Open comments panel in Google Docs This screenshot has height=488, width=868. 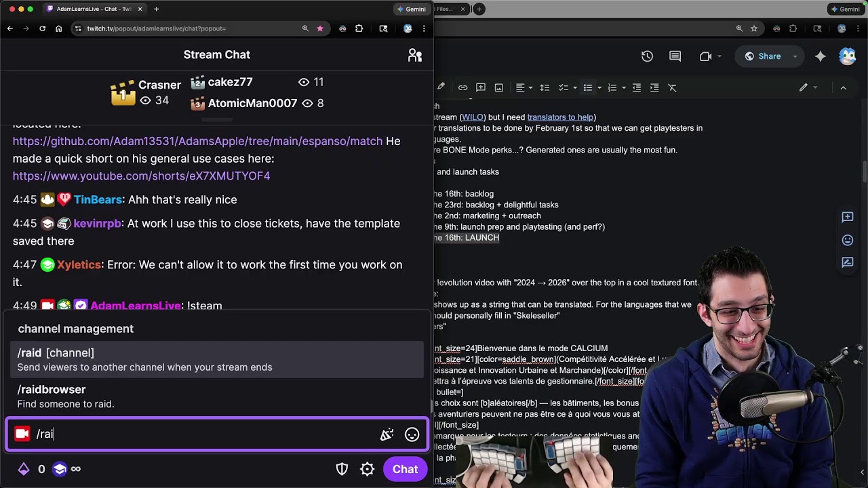(x=675, y=56)
